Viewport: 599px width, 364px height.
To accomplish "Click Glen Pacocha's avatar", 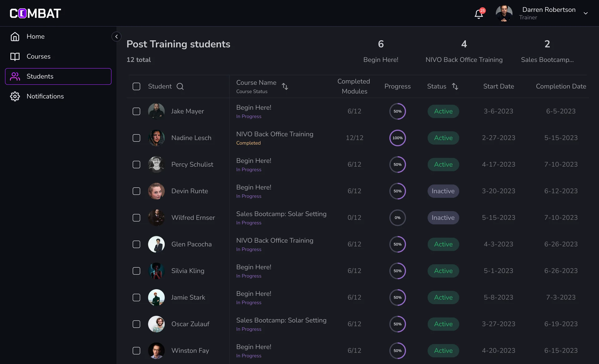I will coord(156,244).
